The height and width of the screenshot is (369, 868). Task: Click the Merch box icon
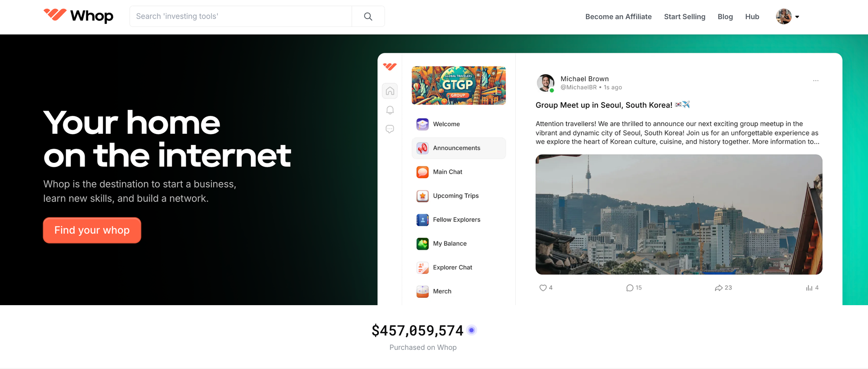pos(423,291)
